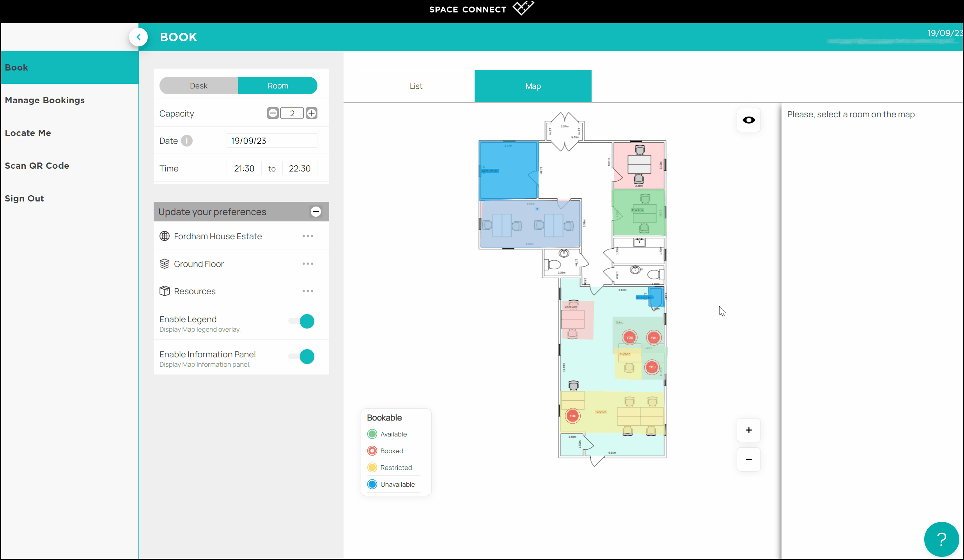Increase capacity with the plus icon
The height and width of the screenshot is (560, 964).
pyautogui.click(x=311, y=113)
